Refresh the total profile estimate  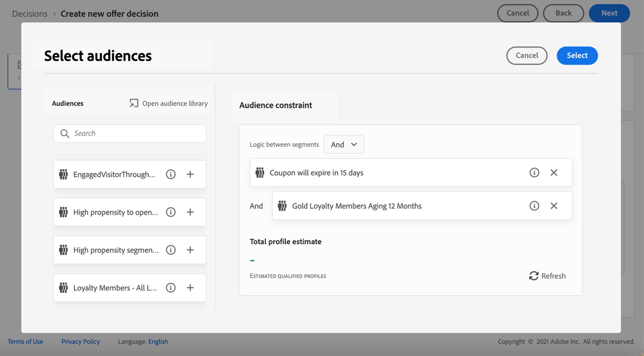pos(547,276)
